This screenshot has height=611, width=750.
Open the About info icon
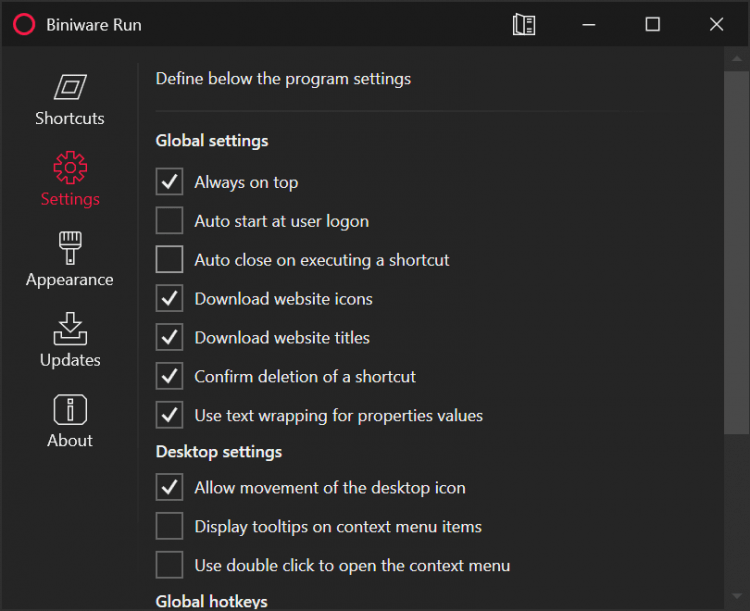pos(70,409)
